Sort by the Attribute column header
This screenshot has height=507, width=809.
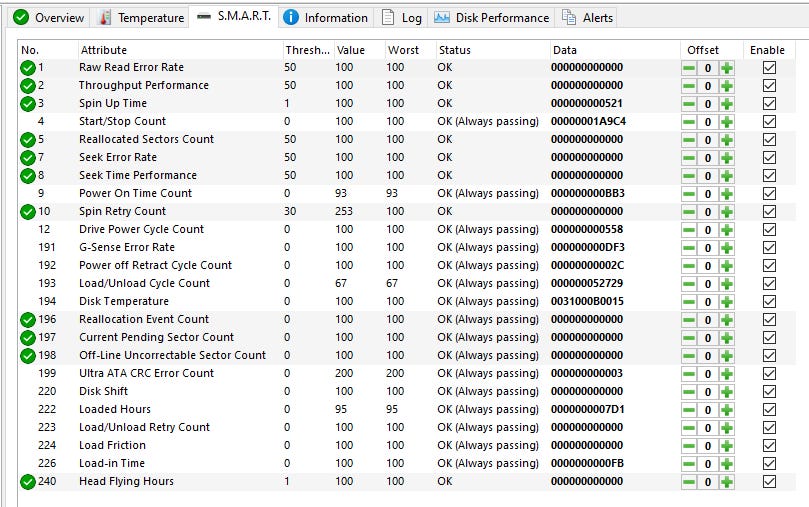click(x=180, y=50)
